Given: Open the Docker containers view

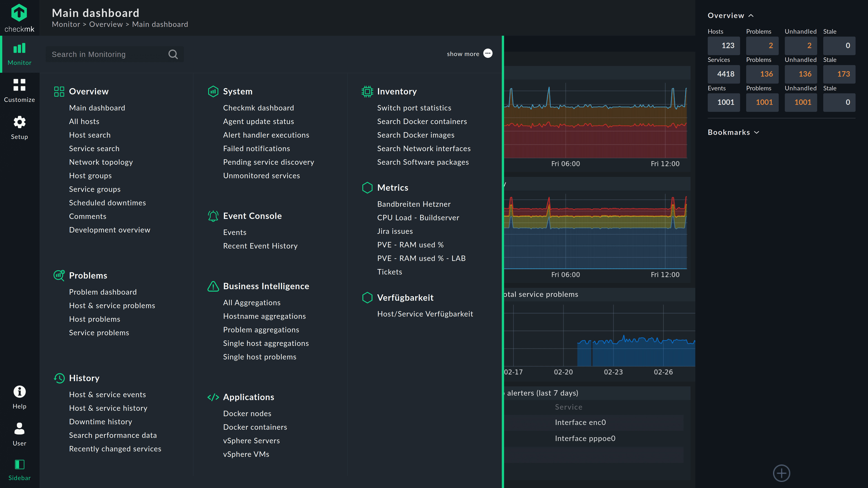Looking at the screenshot, I should (255, 427).
